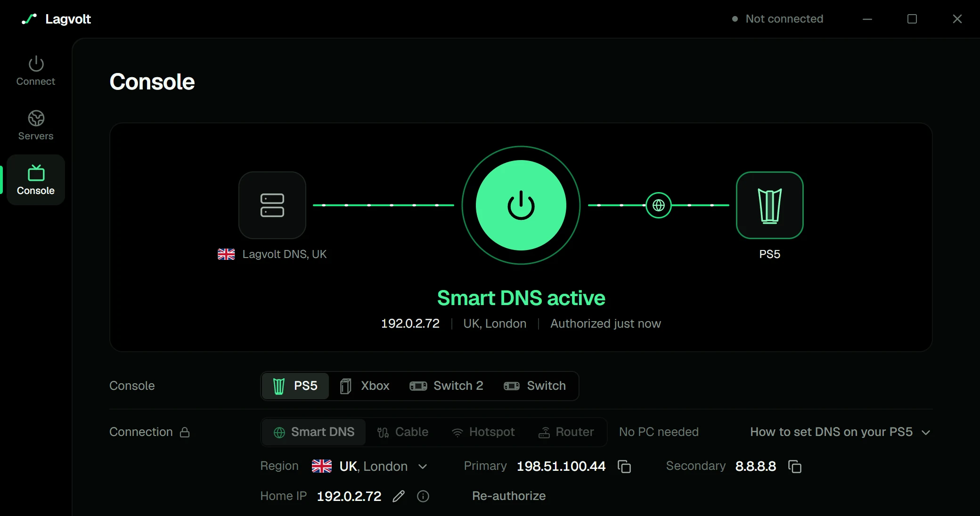
Task: Click the globe node on the connection line
Action: coord(659,205)
